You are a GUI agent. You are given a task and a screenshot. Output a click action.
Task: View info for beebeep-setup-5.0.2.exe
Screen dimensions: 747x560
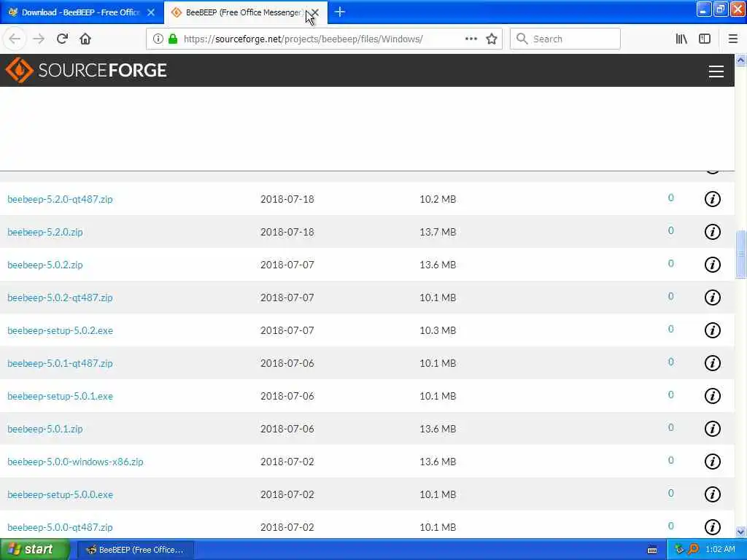(x=712, y=330)
